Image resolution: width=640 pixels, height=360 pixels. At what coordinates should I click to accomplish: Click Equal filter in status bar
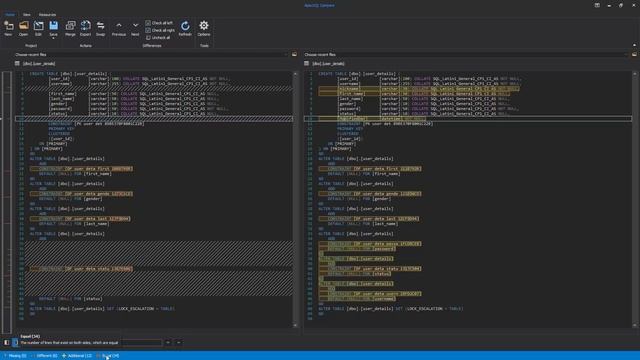click(x=109, y=356)
